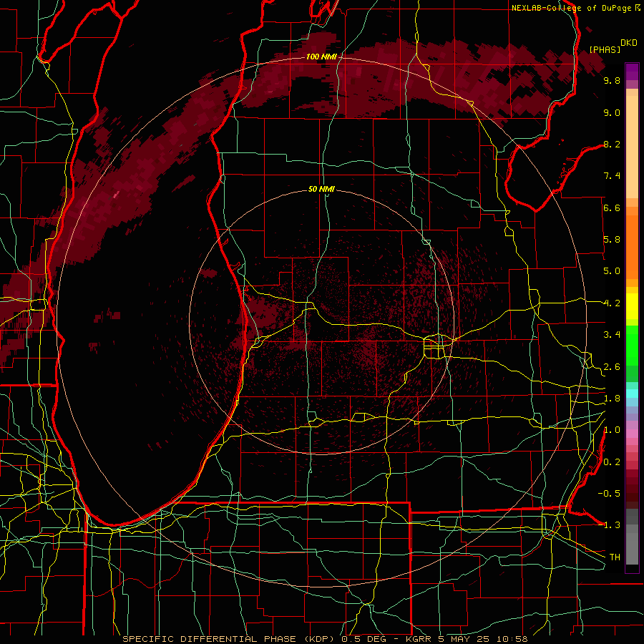Pick the bright green color bar segment
This screenshot has width=644, height=644.
click(x=632, y=345)
